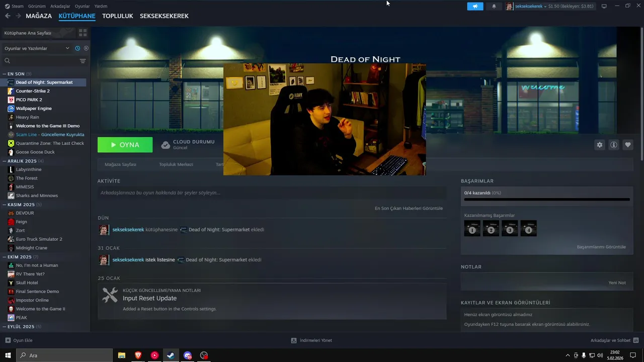This screenshot has height=362, width=644.
Task: Switch library to collections grid view icon
Action: coord(83,33)
